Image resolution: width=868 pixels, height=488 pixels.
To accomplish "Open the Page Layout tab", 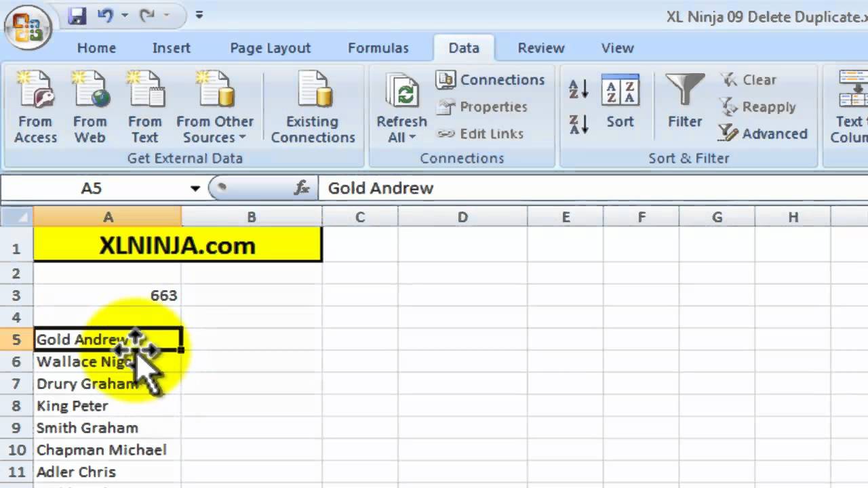I will tap(270, 48).
